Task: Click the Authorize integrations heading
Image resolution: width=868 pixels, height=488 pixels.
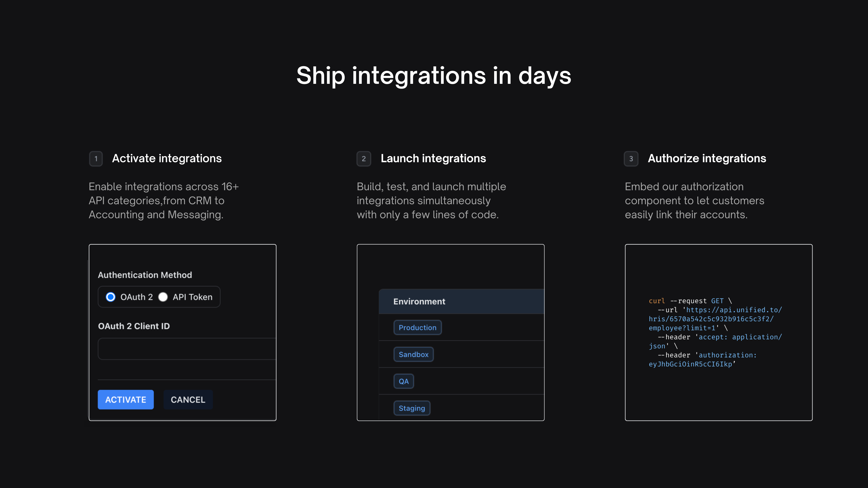Action: click(707, 158)
